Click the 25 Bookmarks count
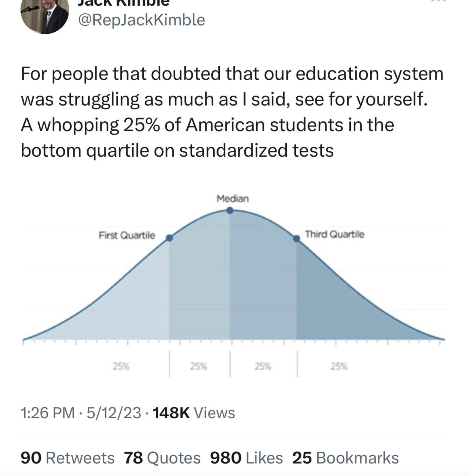Screen dimensions: 469x476 (x=345, y=458)
